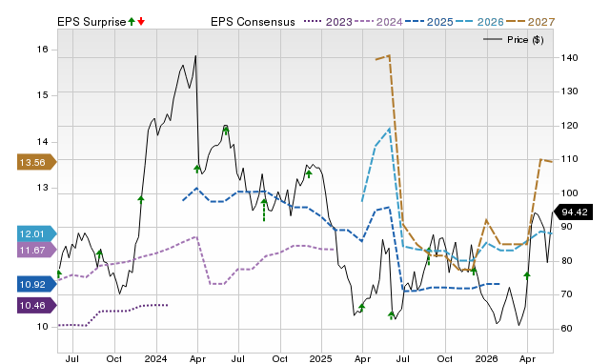Click the 140 price axis label
Viewport: 610px width, 364px height.
coord(569,57)
